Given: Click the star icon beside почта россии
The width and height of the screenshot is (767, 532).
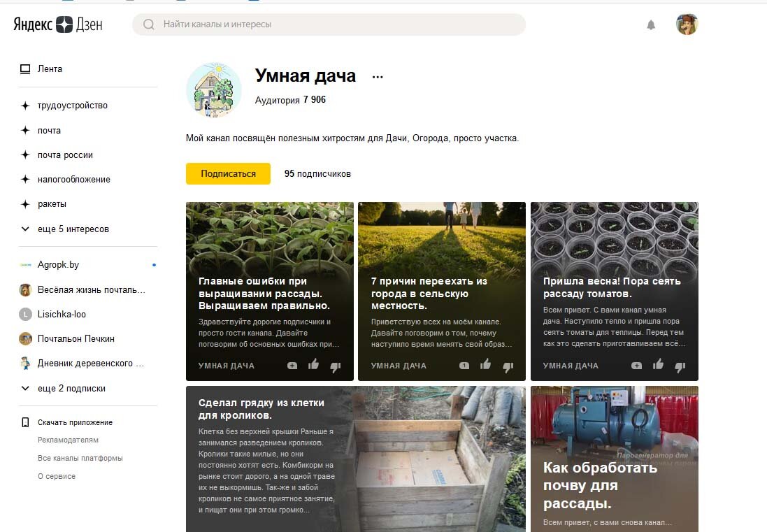Looking at the screenshot, I should point(25,155).
